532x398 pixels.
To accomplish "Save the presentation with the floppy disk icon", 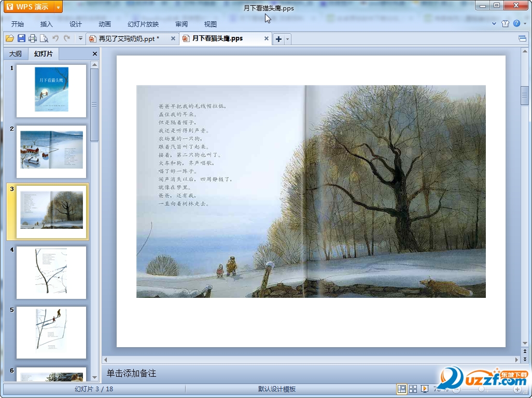I will click(x=21, y=38).
